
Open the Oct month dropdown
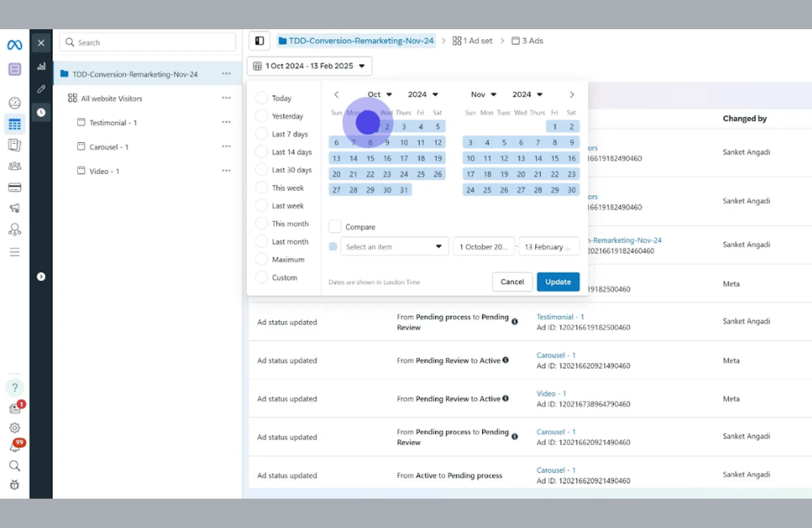pos(378,93)
